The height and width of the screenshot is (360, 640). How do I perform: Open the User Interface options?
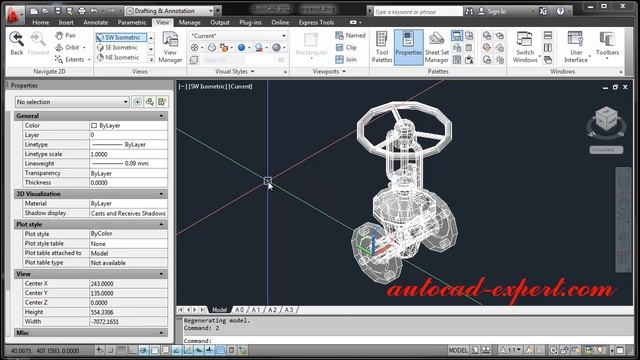click(x=576, y=47)
